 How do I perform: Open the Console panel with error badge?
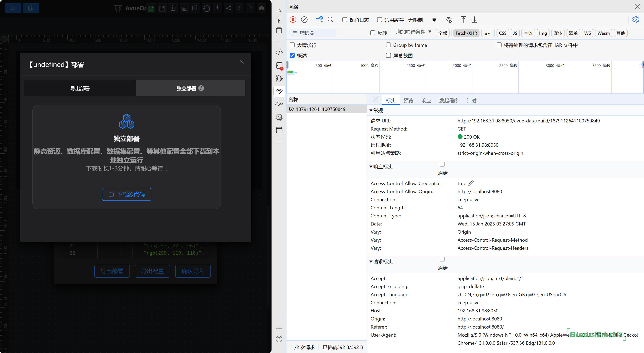coord(279,66)
